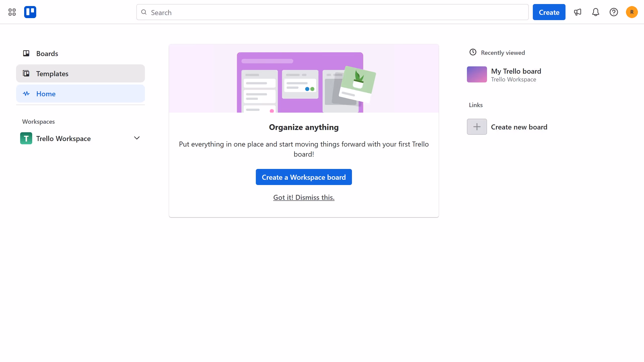Viewport: 644px width, 362px height.
Task: Click the Organize anything board illustration
Action: pos(304,78)
